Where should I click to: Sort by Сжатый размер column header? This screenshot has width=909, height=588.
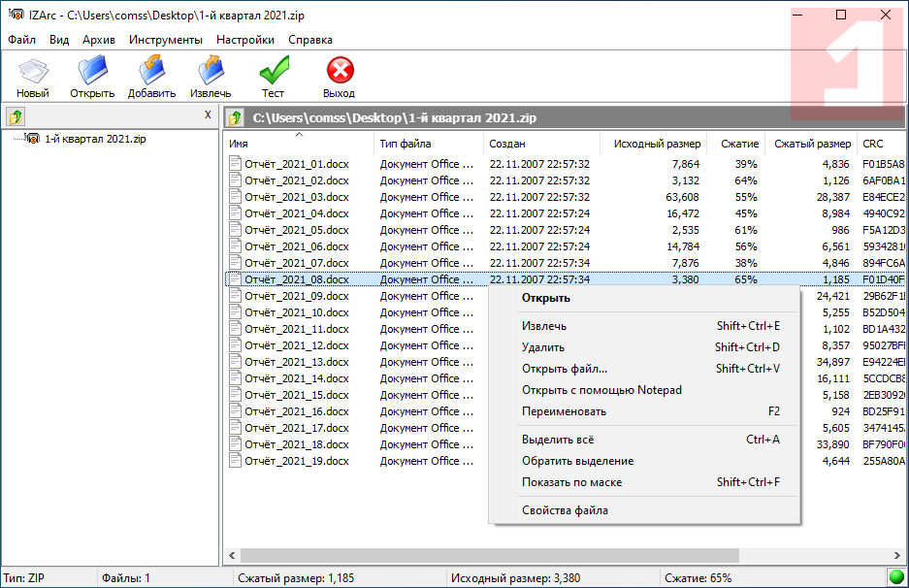coord(812,144)
